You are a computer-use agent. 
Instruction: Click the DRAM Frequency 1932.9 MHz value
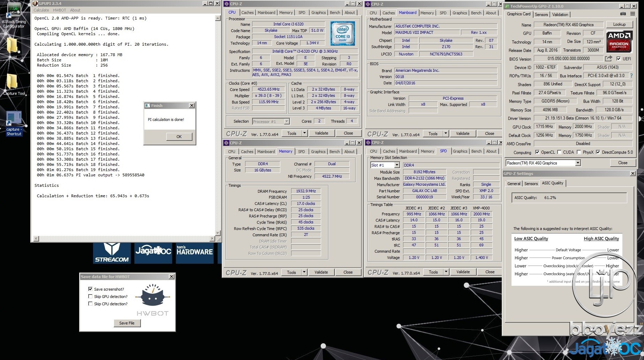click(x=306, y=191)
